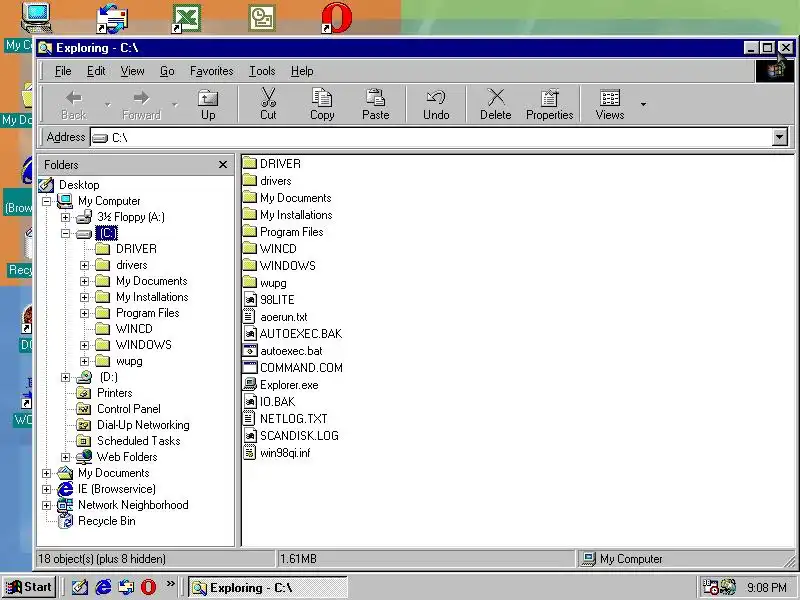Open the Edit menu
The width and height of the screenshot is (800, 600).
click(x=96, y=71)
